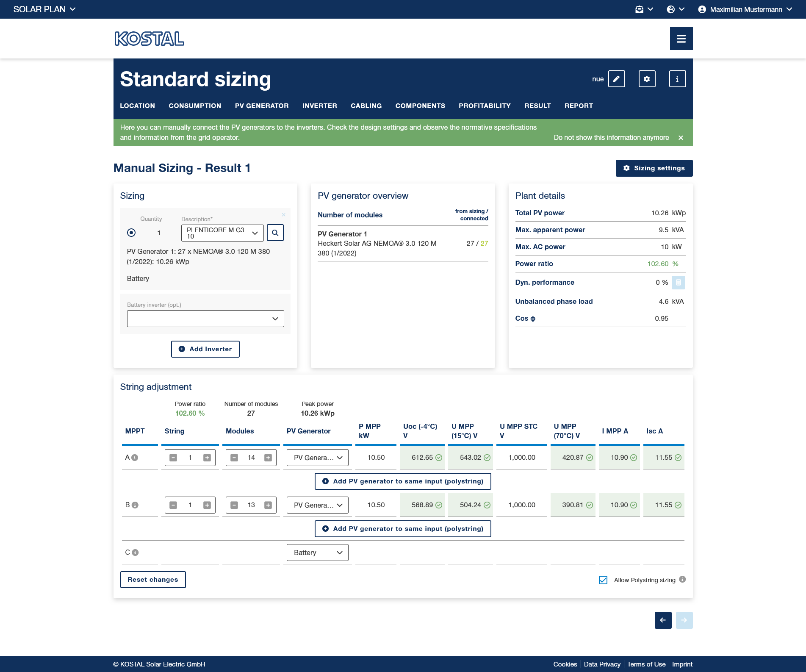Decrease modules for MPPT B
806x672 pixels.
pos(234,505)
